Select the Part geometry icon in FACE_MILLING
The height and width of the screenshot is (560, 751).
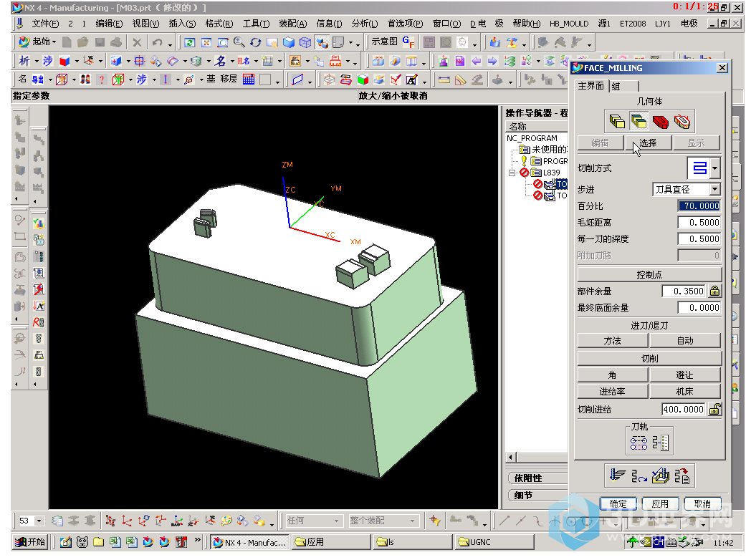point(617,121)
